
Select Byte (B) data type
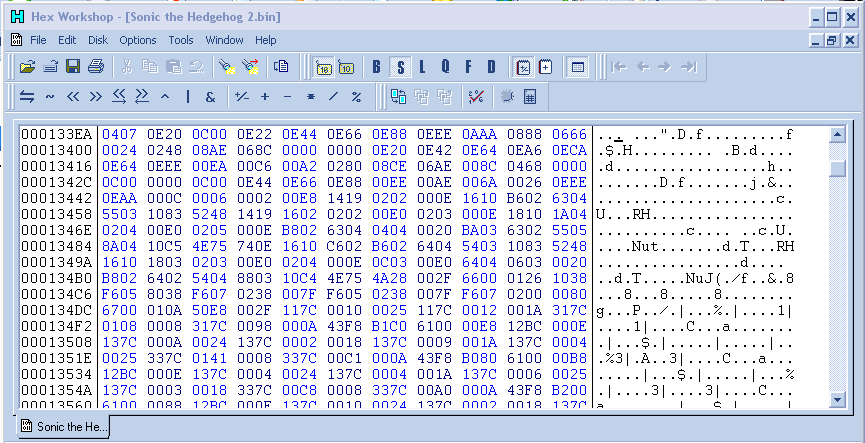[x=377, y=68]
